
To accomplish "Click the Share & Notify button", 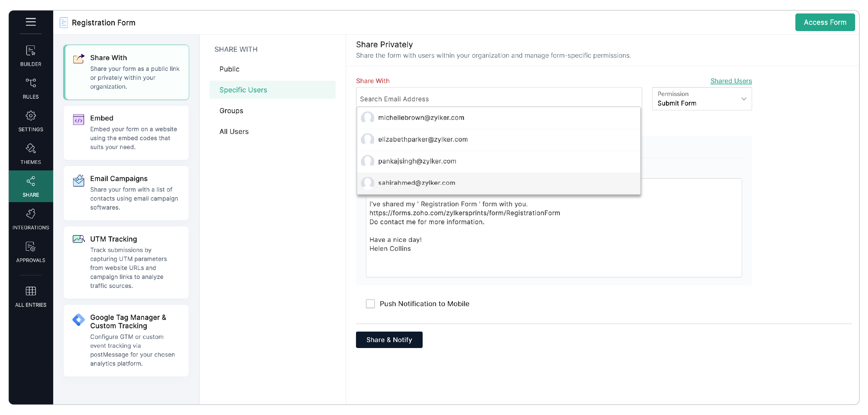I will pyautogui.click(x=389, y=339).
